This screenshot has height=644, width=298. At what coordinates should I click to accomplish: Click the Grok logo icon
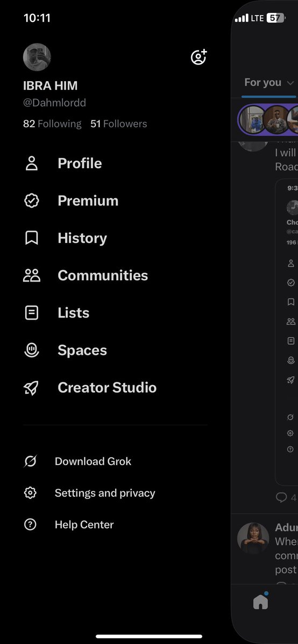click(30, 461)
